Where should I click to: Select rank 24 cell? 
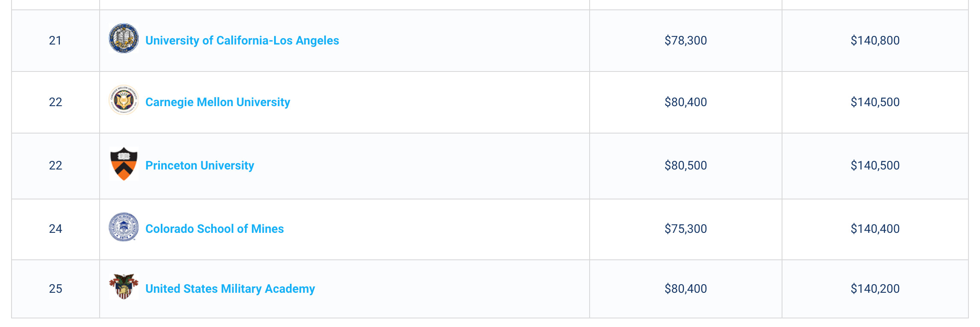click(56, 229)
